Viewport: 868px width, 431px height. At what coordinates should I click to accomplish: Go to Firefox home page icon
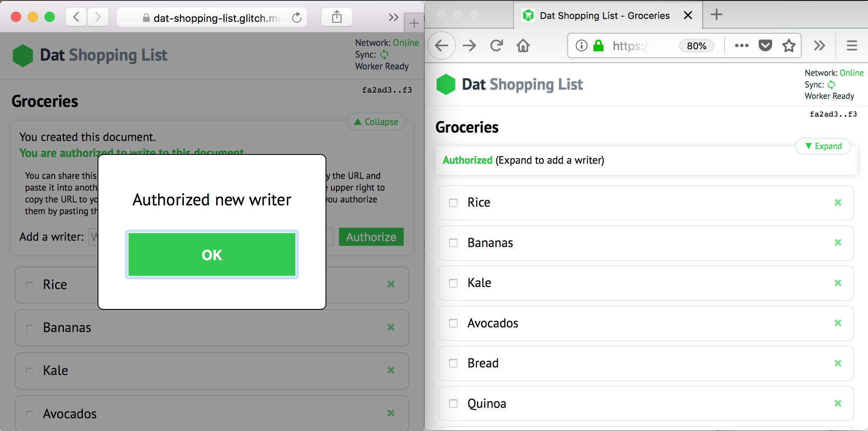click(523, 45)
